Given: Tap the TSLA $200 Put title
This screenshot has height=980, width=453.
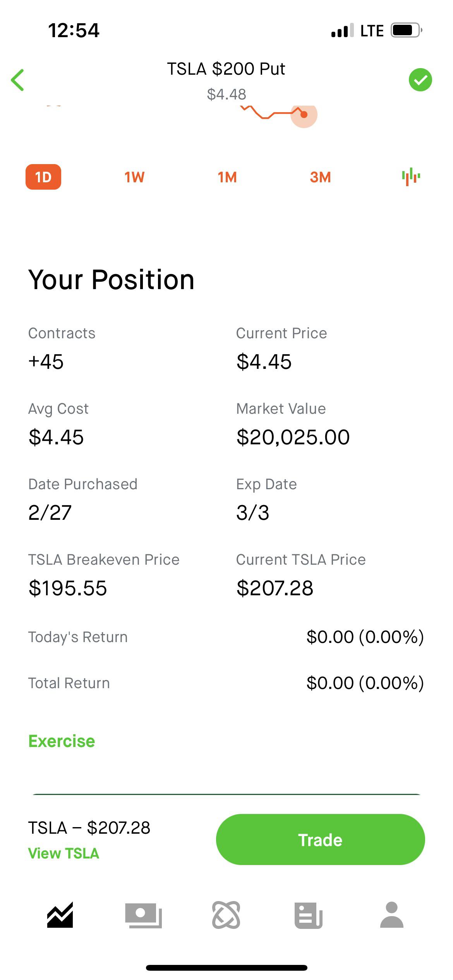Looking at the screenshot, I should (x=226, y=69).
